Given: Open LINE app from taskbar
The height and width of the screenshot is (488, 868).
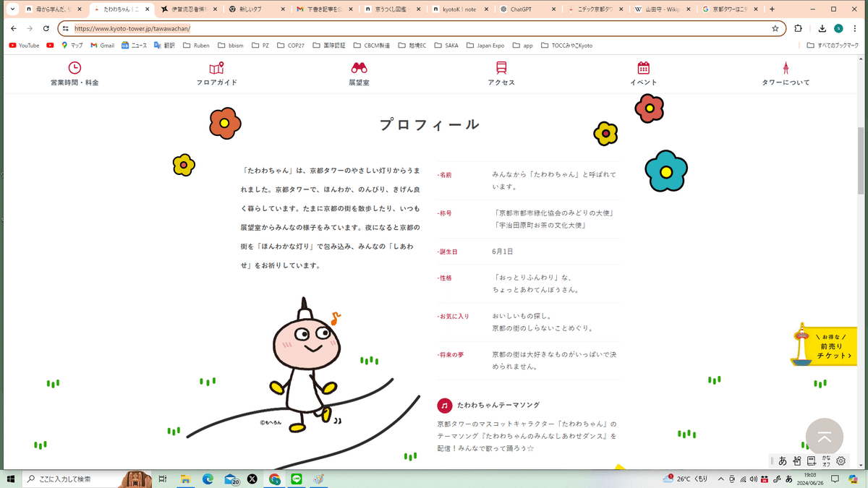Looking at the screenshot, I should coord(297,479).
